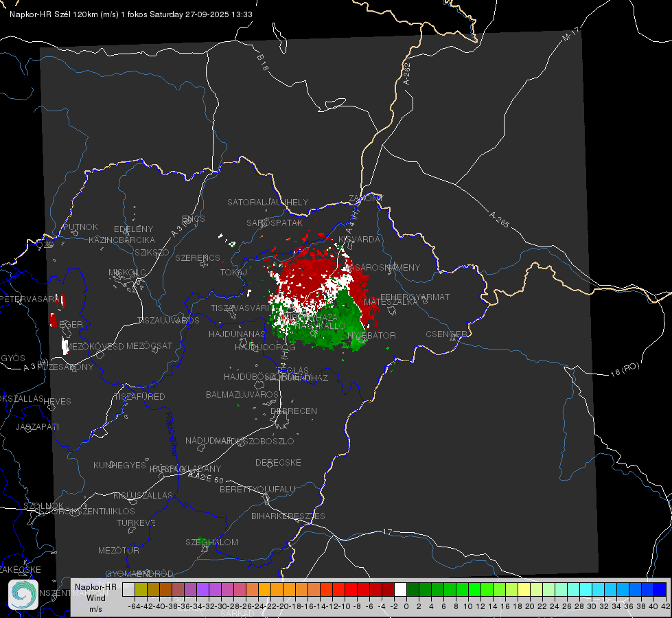
Task: Select the TISZAFÜRED label
Action: [x=139, y=397]
